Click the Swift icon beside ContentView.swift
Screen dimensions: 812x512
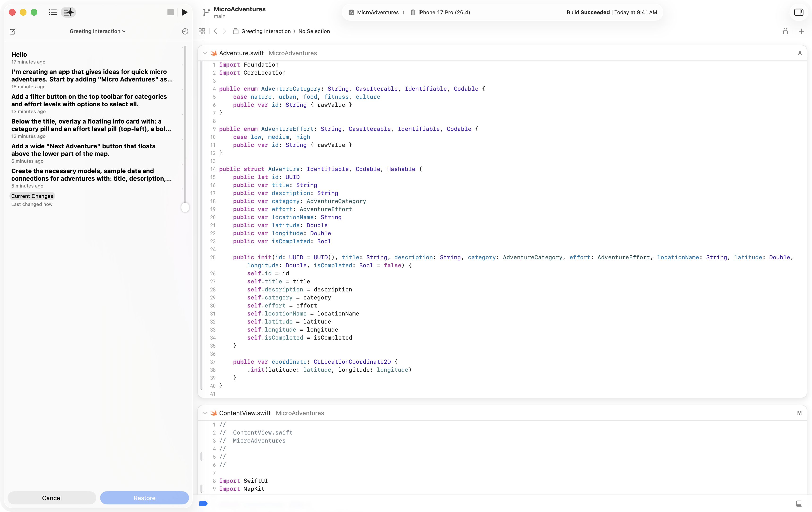coord(214,413)
